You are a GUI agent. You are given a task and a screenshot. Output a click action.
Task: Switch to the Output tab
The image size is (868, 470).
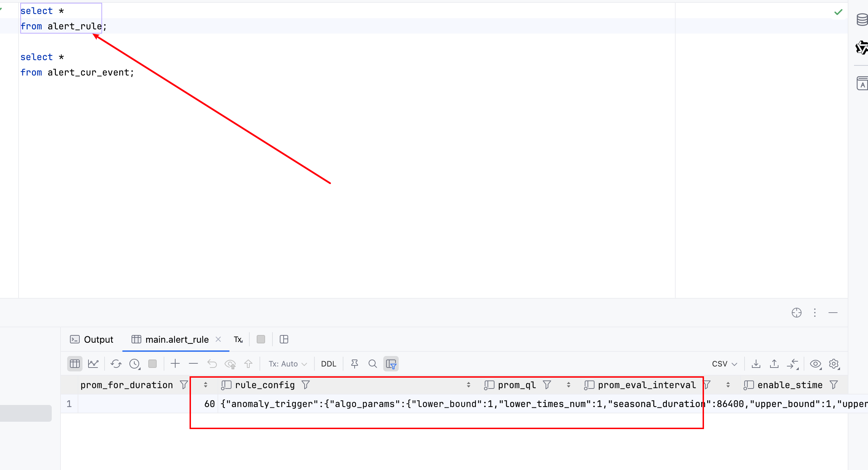(x=92, y=339)
